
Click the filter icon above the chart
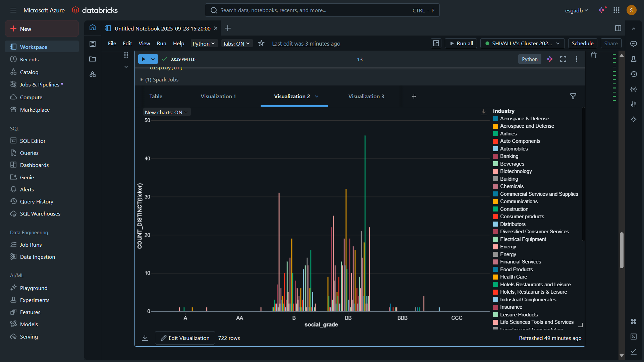pyautogui.click(x=573, y=96)
